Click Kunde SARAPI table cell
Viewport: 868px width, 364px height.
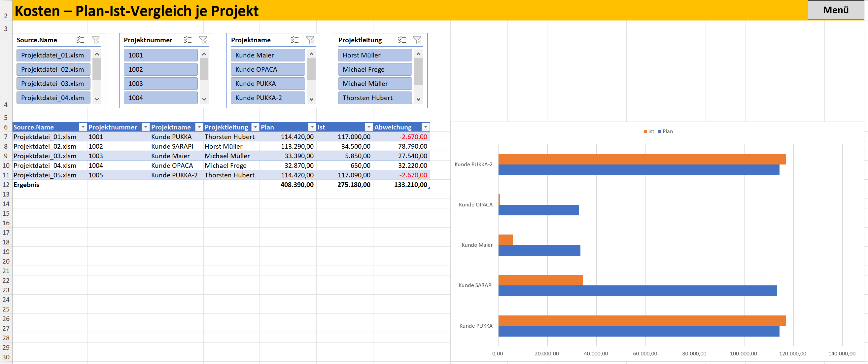click(x=177, y=146)
